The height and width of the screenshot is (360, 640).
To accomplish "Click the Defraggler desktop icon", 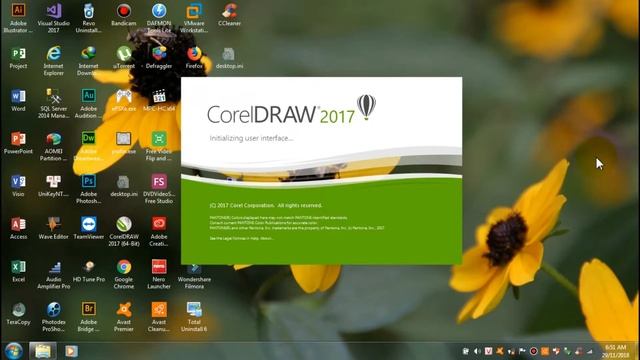I will coord(159,58).
